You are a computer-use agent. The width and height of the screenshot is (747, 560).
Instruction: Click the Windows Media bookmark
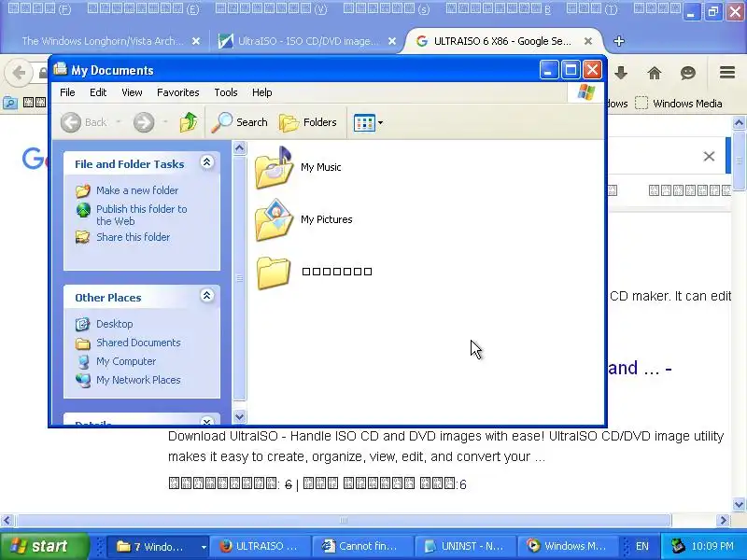(679, 104)
